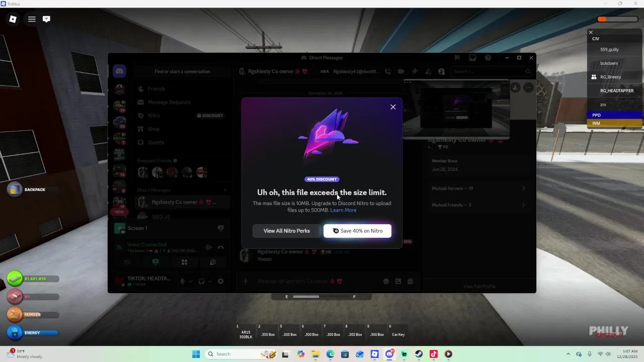This screenshot has height=362, width=644.
Task: Deafen Discord headphones
Action: [x=202, y=282]
